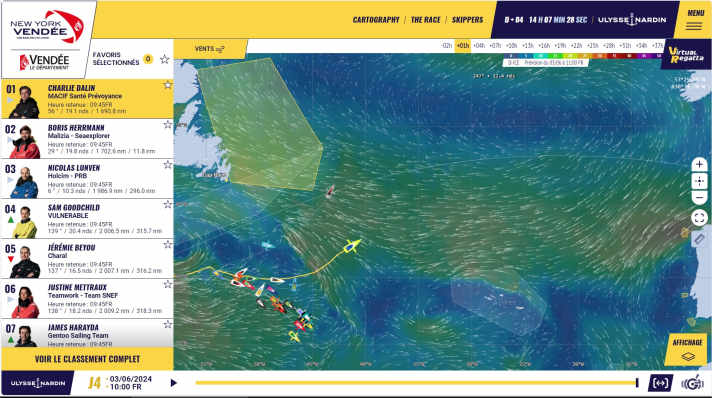The height and width of the screenshot is (398, 712).
Task: Favorite Charlie Dalin with the star
Action: [x=168, y=85]
